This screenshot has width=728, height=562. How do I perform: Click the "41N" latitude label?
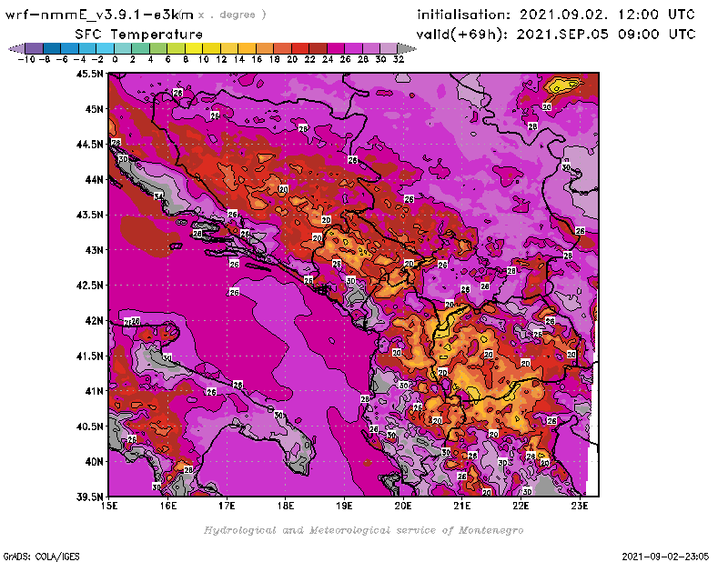click(x=94, y=391)
